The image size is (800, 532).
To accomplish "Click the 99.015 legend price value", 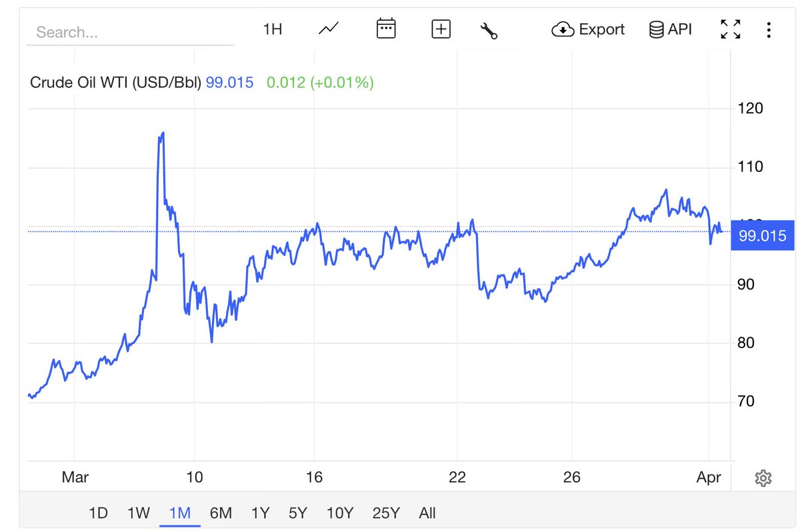I will click(x=229, y=83).
